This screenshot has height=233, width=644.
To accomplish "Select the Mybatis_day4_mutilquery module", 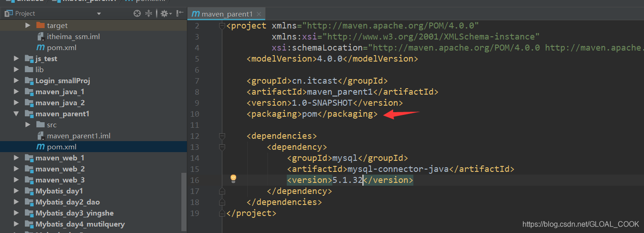I will tap(80, 224).
